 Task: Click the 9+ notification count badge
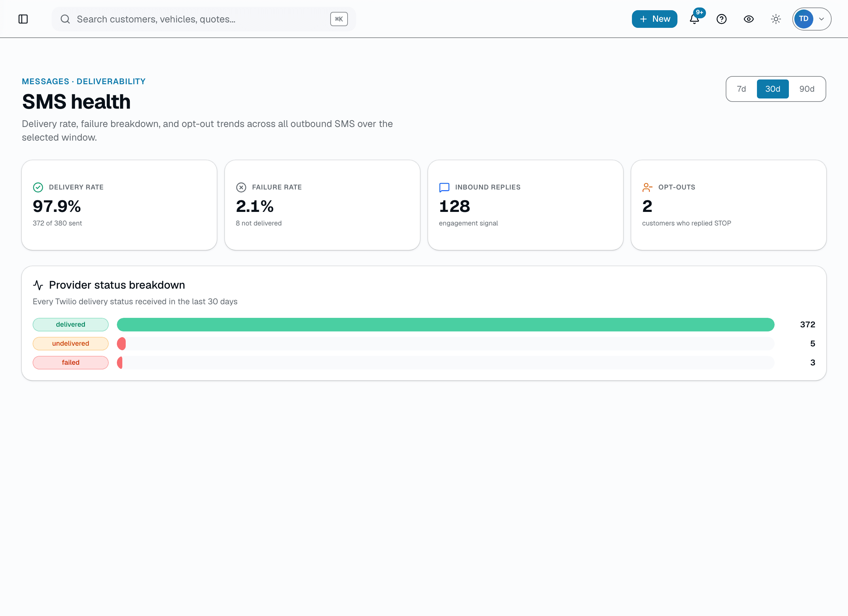(700, 12)
